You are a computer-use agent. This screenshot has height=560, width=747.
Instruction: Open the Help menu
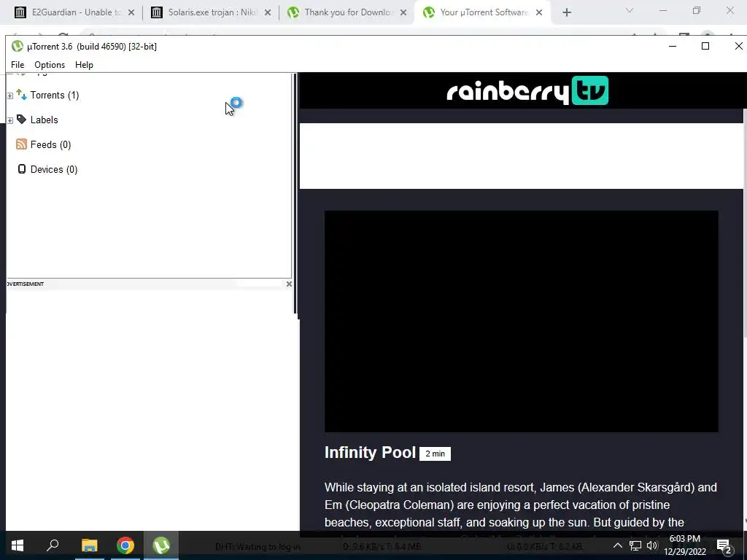(x=85, y=65)
